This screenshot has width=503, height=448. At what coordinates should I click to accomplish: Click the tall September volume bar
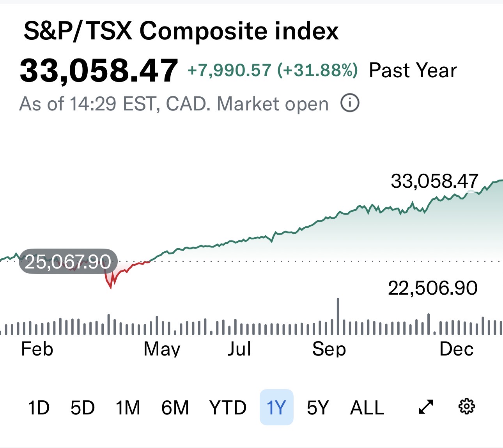click(x=338, y=316)
